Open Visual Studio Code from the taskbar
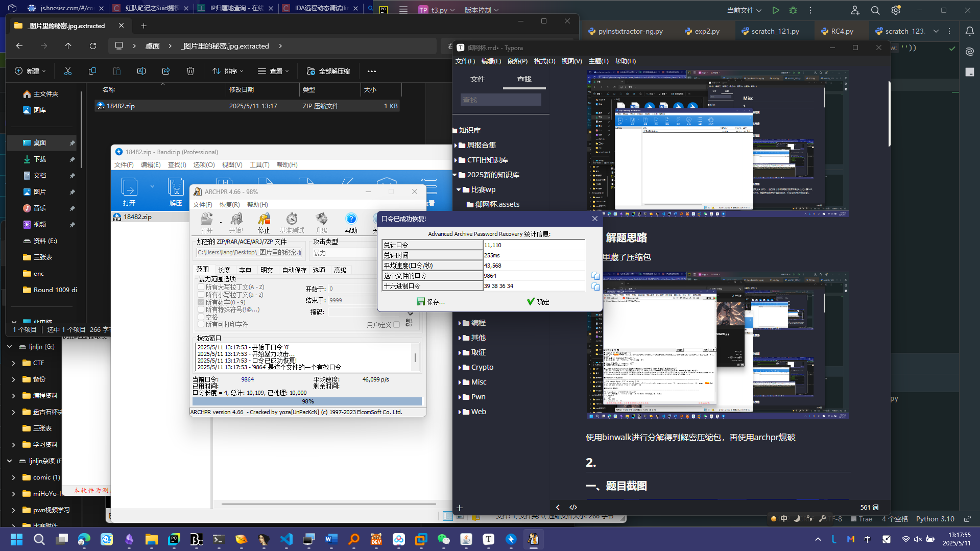This screenshot has height=551, width=980. 286,539
